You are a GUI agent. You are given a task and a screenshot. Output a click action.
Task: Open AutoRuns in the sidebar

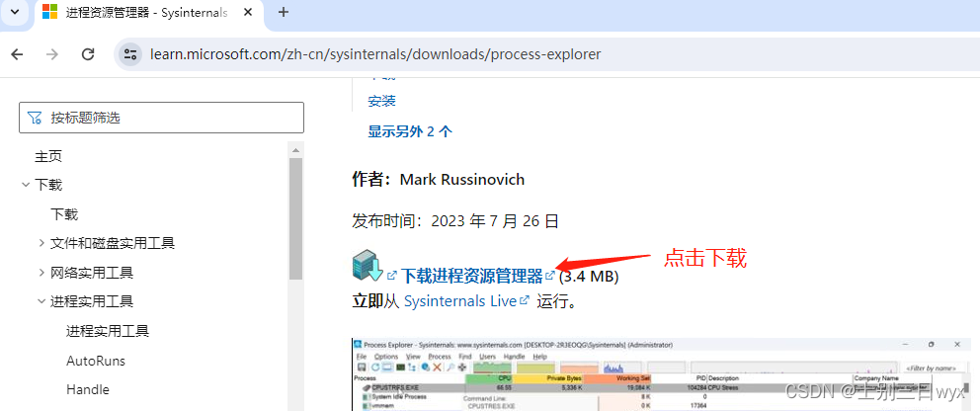[x=96, y=361]
